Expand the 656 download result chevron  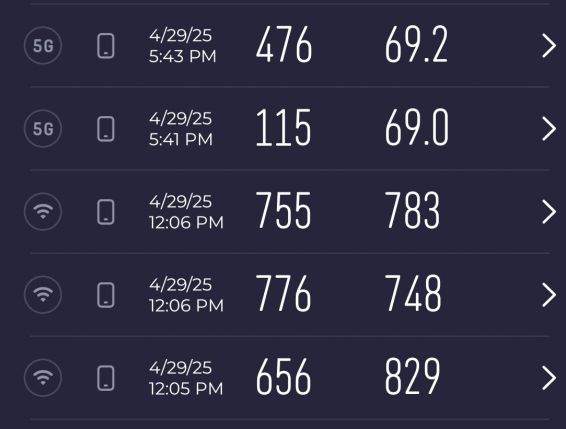(x=549, y=378)
